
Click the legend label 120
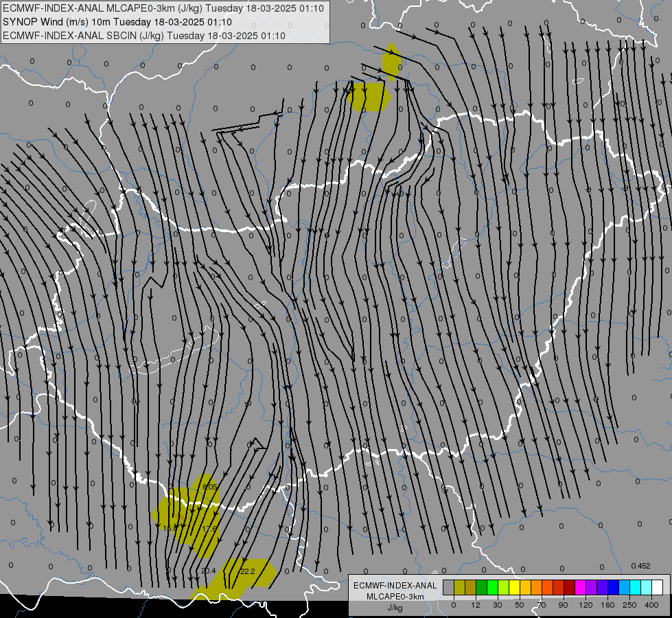point(586,605)
